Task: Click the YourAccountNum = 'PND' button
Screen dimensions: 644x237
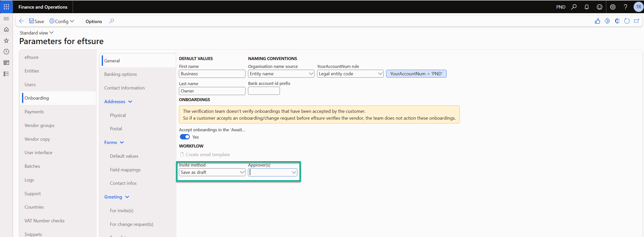Action: click(416, 74)
